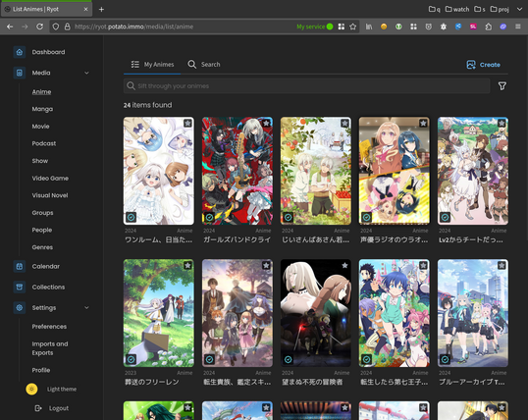Focus the 'Sift through your animes' search field
Viewport: 528px width, 420px height.
(307, 86)
